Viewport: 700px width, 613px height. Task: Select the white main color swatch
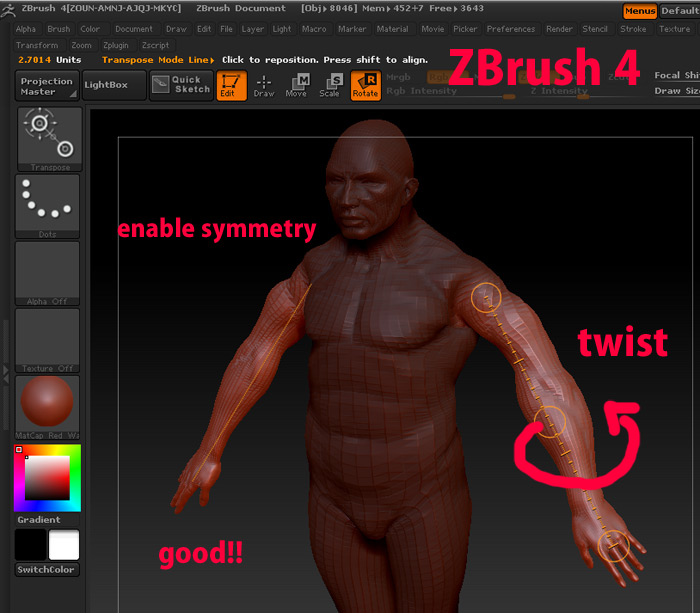(x=64, y=545)
